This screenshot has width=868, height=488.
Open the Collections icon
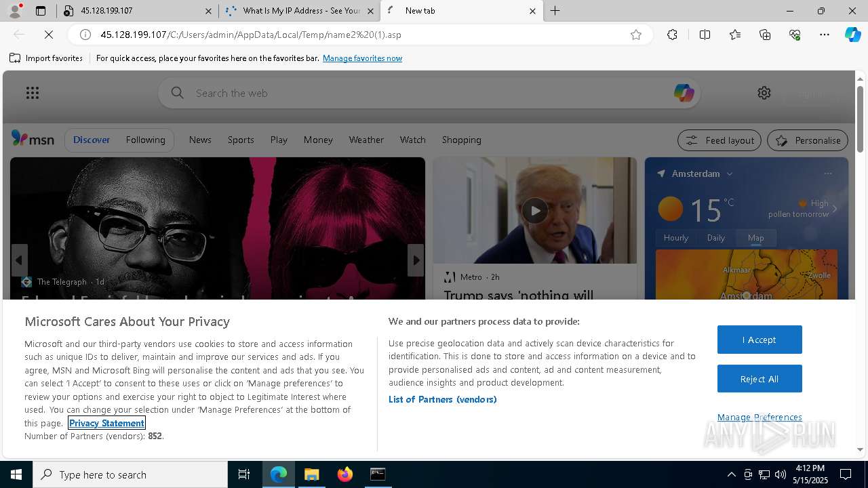[x=765, y=35]
